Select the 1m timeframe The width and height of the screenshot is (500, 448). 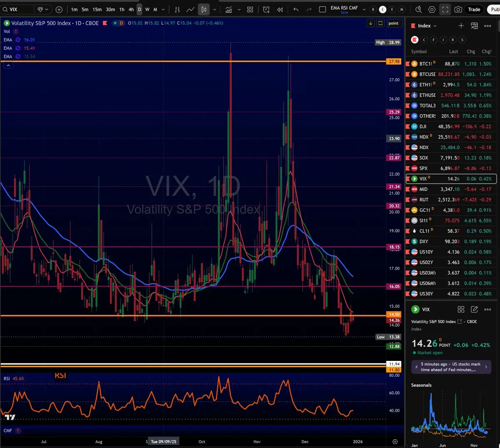[x=74, y=9]
